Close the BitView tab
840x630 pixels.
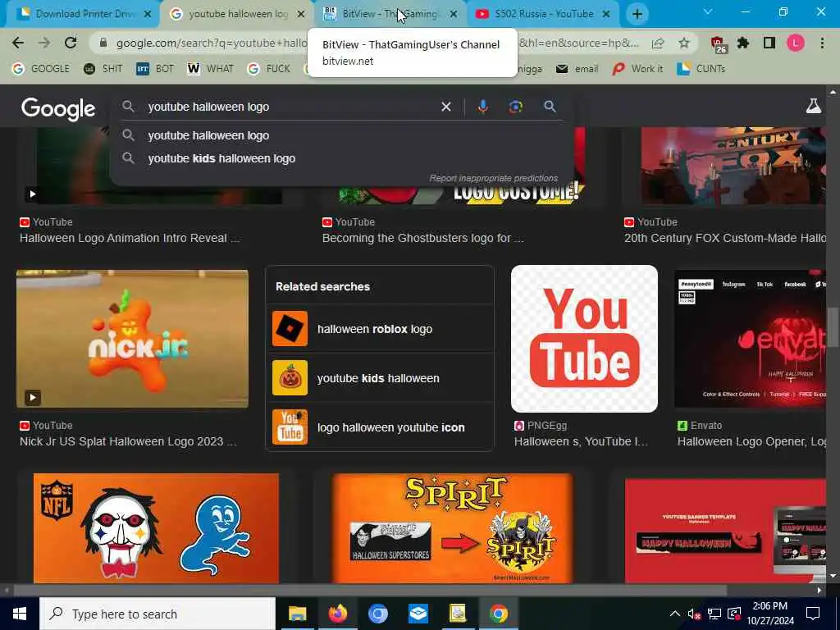point(454,14)
